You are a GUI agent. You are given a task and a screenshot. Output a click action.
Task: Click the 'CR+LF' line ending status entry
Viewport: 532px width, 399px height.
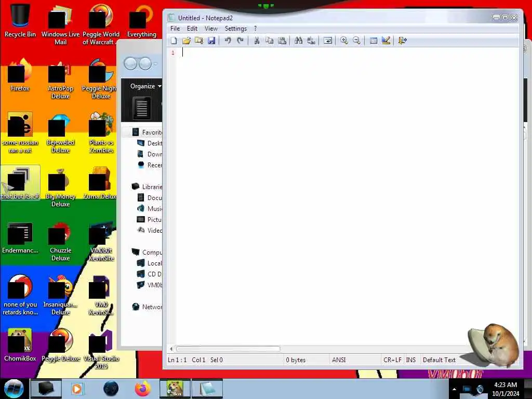pyautogui.click(x=392, y=360)
